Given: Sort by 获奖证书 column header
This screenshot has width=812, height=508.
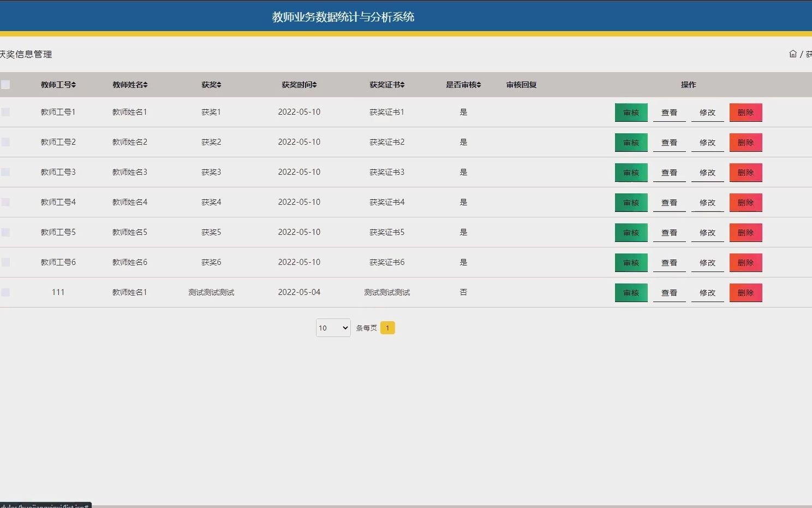Looking at the screenshot, I should [387, 85].
